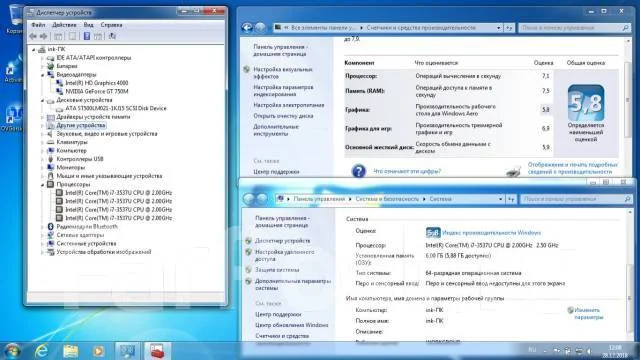Select NVIDIA GeForce GT 750M adapter

(x=97, y=91)
